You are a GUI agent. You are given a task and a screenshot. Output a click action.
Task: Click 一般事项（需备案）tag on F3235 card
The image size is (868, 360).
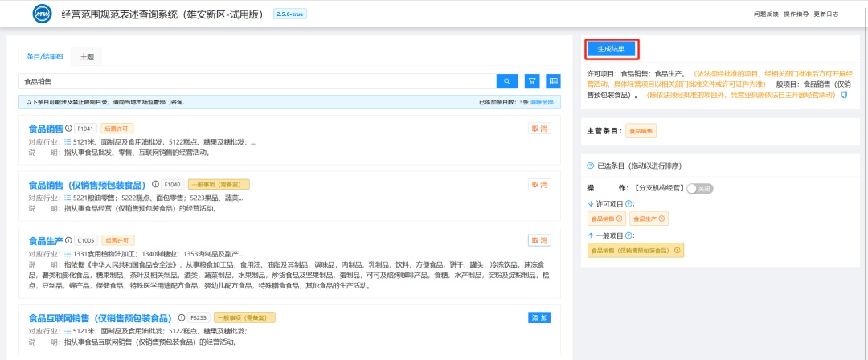click(244, 318)
